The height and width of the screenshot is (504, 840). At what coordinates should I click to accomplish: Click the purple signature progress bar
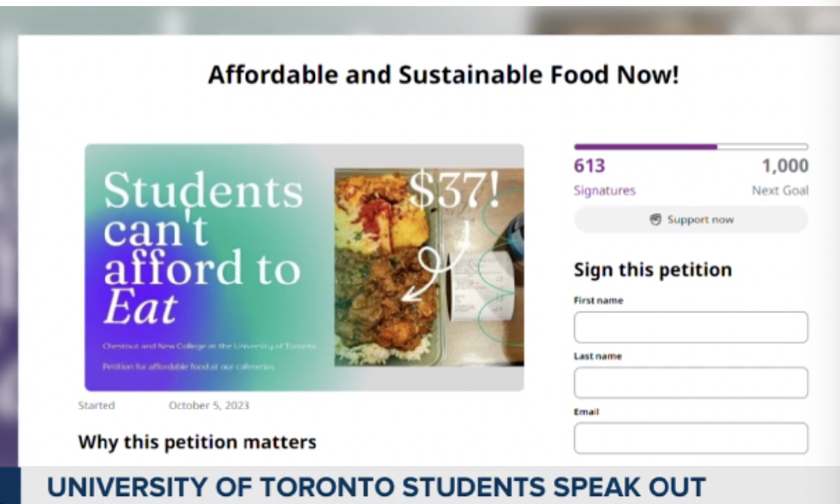point(691,146)
